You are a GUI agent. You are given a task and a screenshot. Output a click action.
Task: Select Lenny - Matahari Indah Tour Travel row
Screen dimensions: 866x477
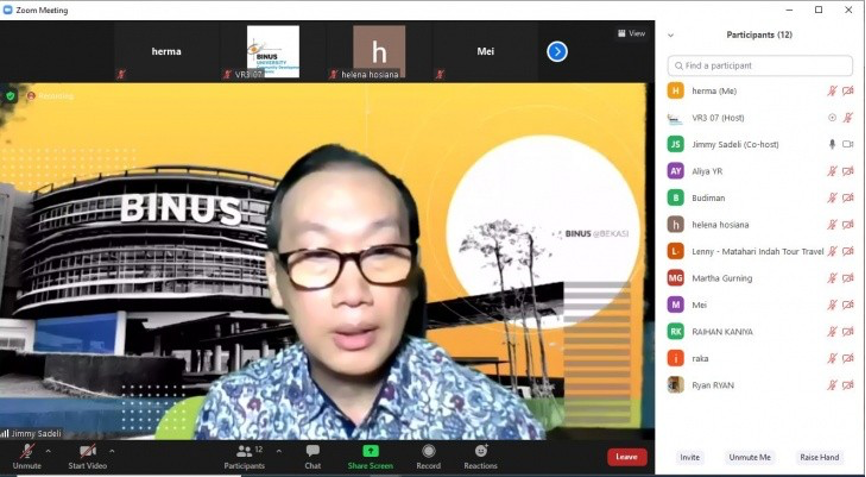pos(760,251)
